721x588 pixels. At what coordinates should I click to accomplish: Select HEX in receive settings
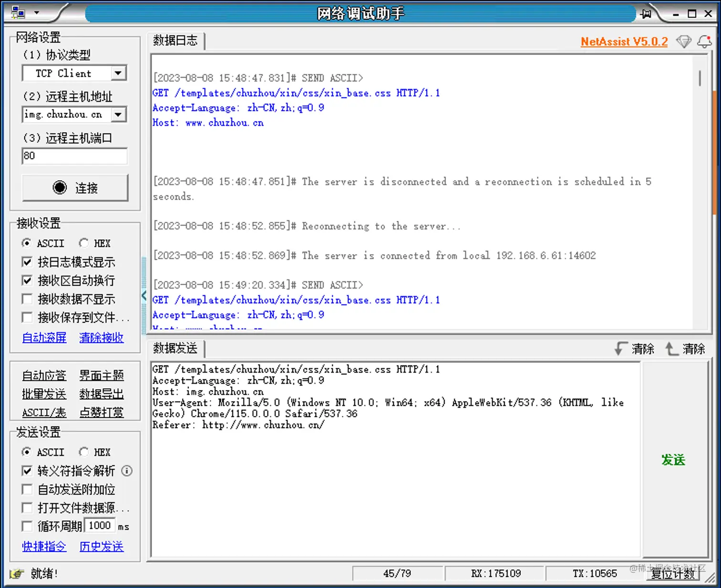95,243
